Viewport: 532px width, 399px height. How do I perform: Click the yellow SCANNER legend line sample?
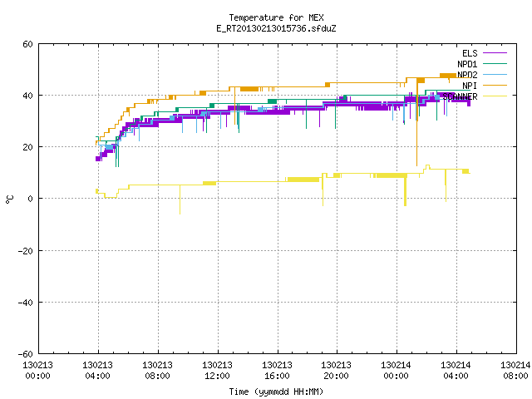click(495, 96)
